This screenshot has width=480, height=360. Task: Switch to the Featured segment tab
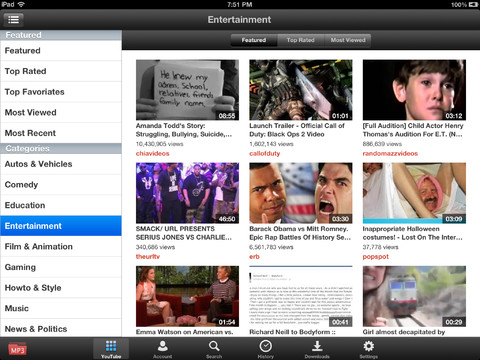pyautogui.click(x=254, y=40)
